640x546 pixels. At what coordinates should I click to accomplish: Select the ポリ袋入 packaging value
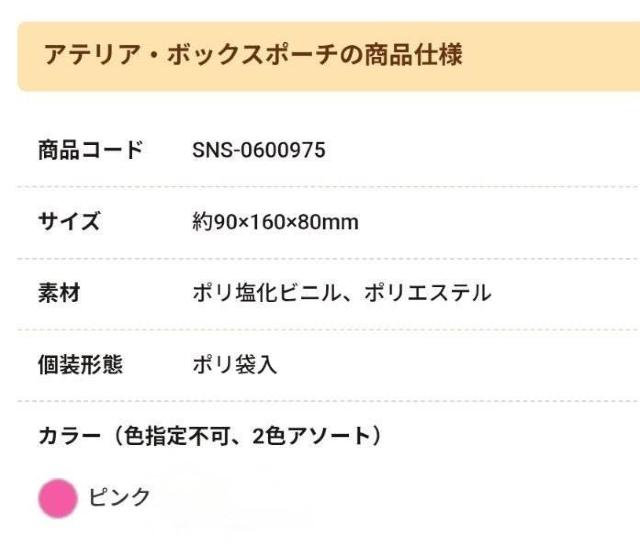[234, 366]
